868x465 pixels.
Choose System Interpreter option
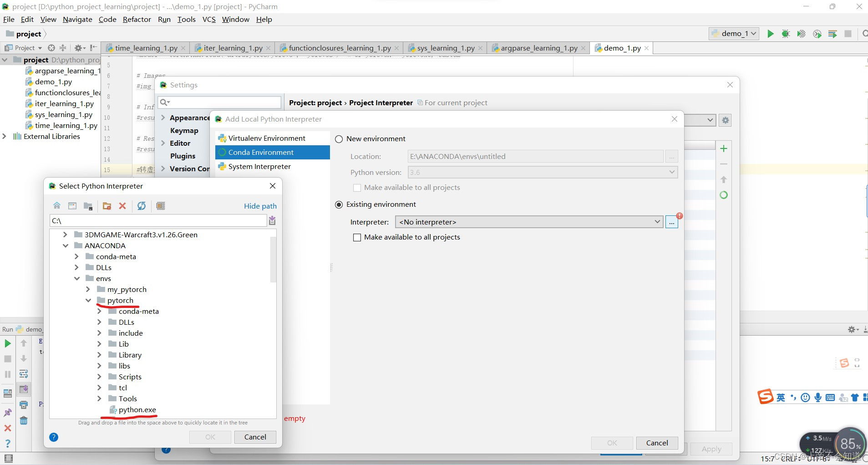[272, 167]
